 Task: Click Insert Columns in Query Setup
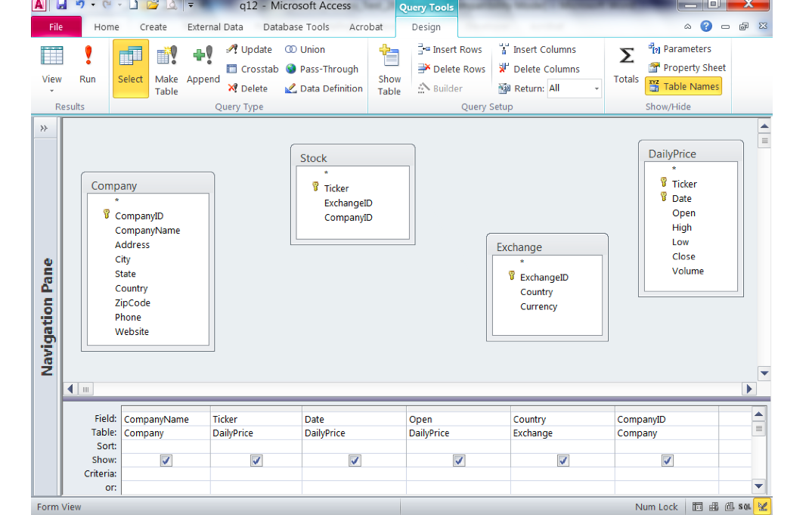tap(537, 49)
